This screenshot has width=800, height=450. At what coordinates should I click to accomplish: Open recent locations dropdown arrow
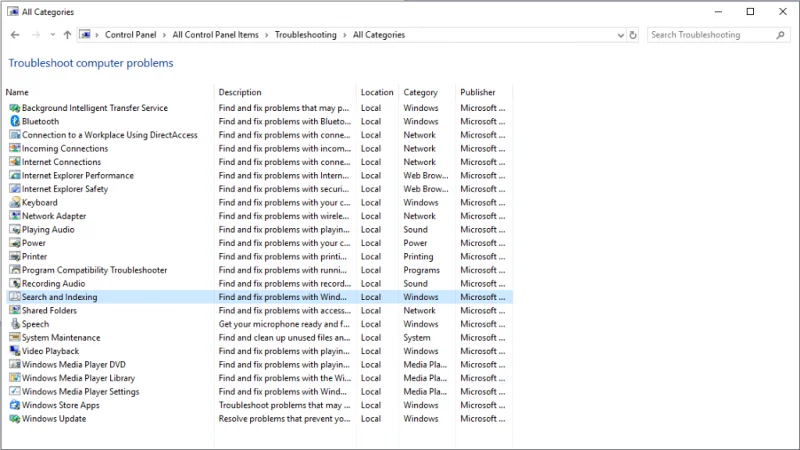tap(53, 35)
